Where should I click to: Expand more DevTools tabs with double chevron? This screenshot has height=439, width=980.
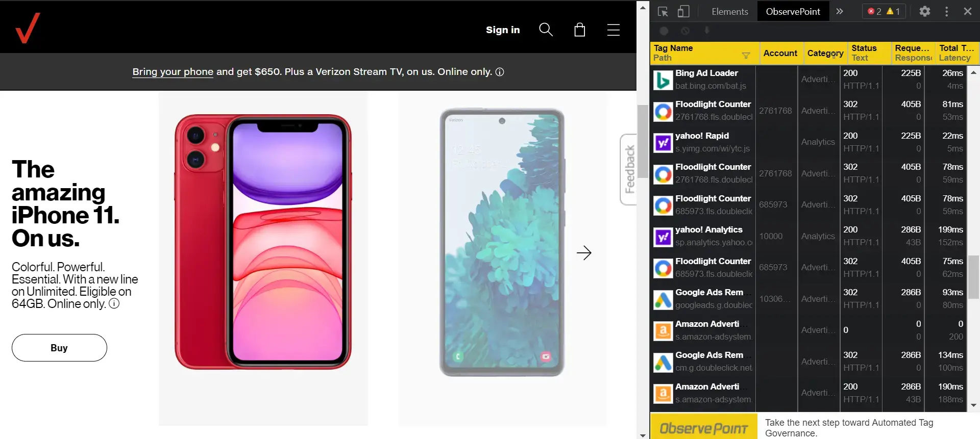[839, 11]
